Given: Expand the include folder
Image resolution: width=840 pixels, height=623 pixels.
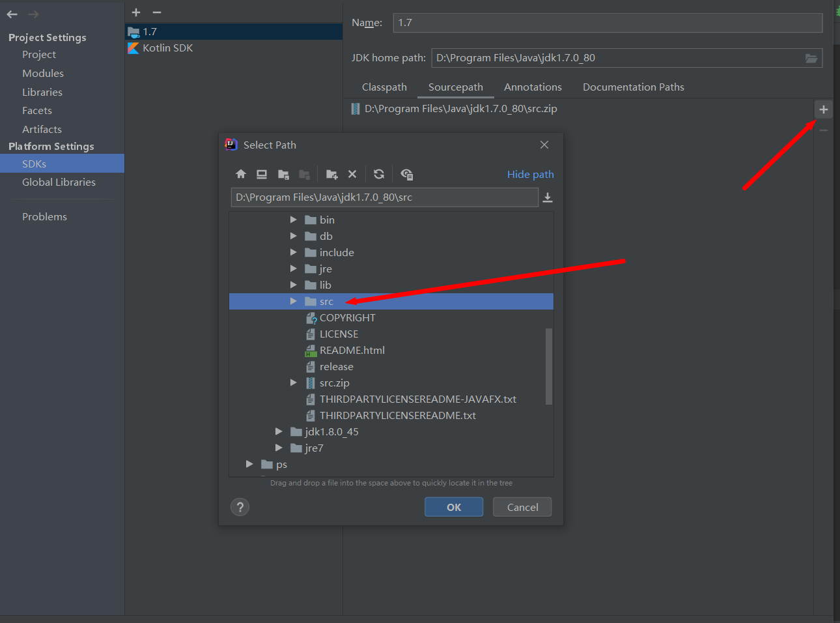Looking at the screenshot, I should [x=293, y=252].
